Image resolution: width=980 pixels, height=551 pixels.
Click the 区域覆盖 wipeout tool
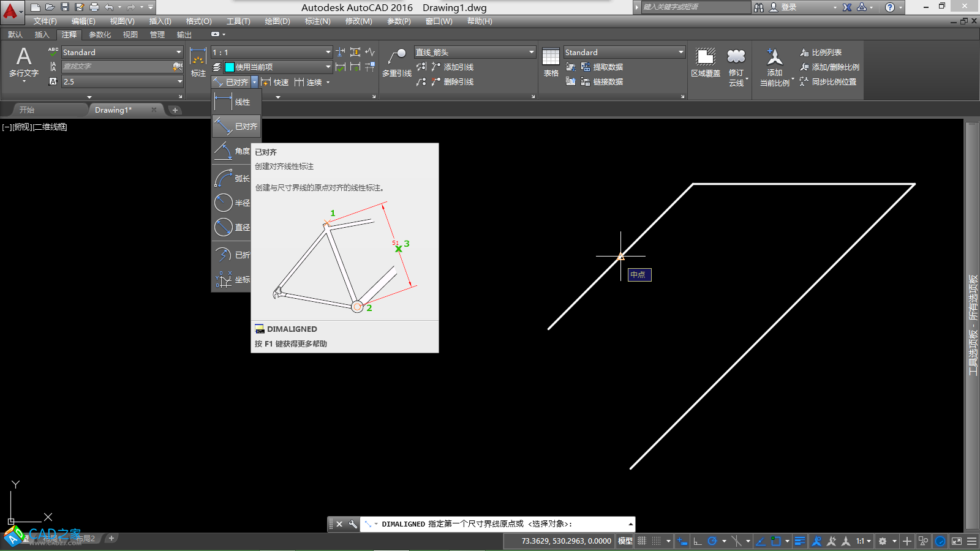click(x=705, y=62)
